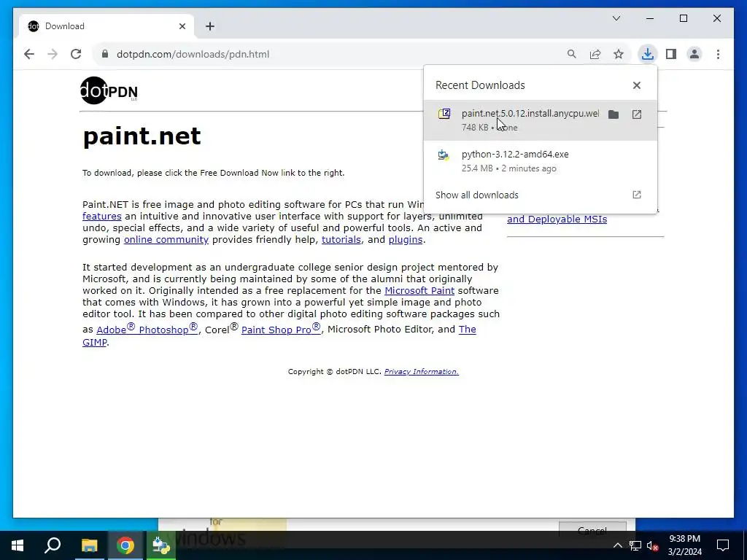747x560 pixels.
Task: Switch to Python installer taskbar icon
Action: tap(161, 545)
